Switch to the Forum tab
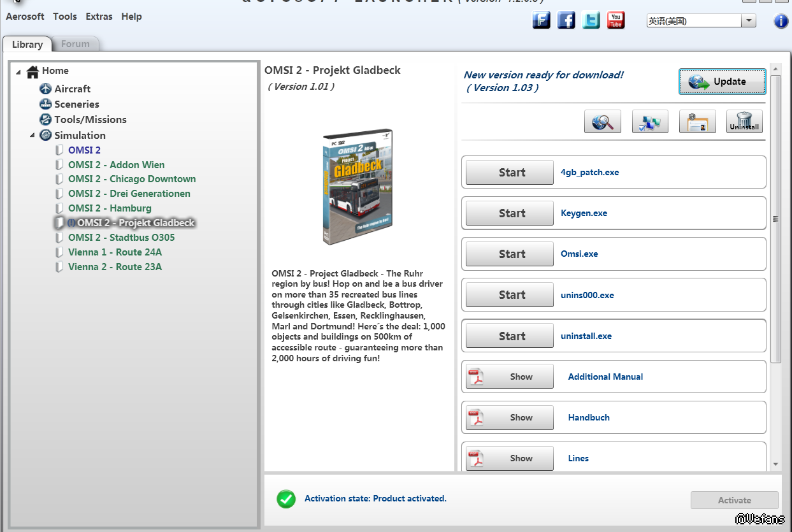 click(75, 44)
